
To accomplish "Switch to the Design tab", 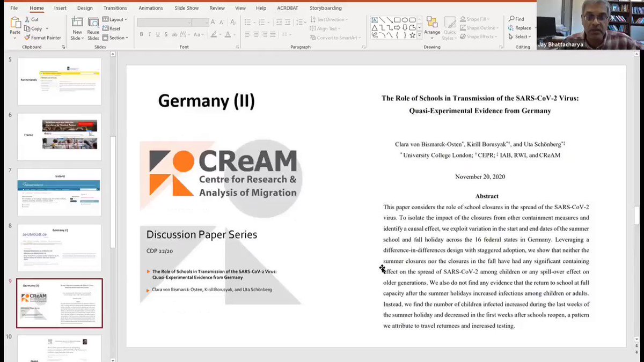I will pos(85,8).
